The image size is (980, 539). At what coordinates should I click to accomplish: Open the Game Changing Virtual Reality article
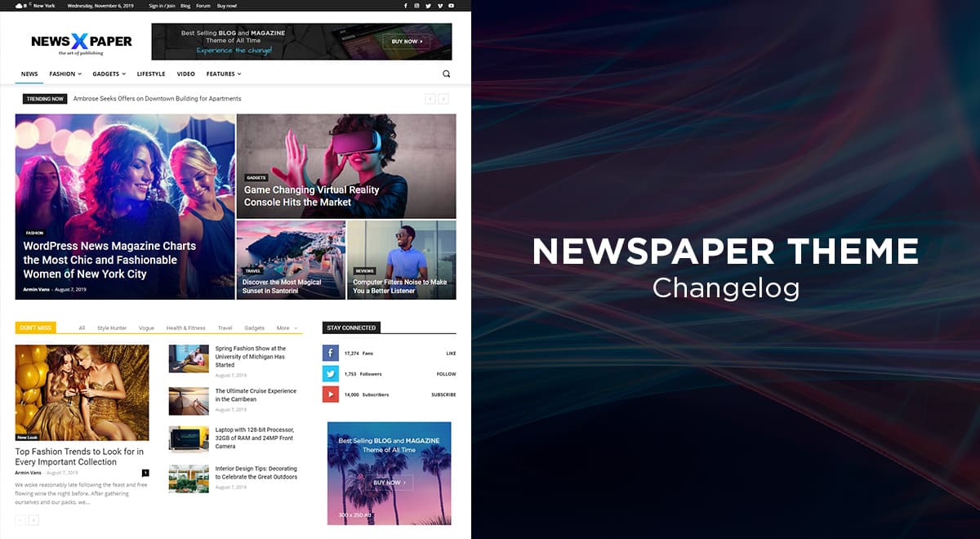[311, 196]
